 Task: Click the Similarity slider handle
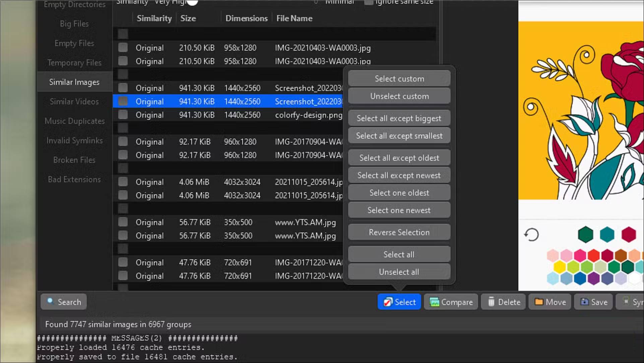[x=193, y=2]
